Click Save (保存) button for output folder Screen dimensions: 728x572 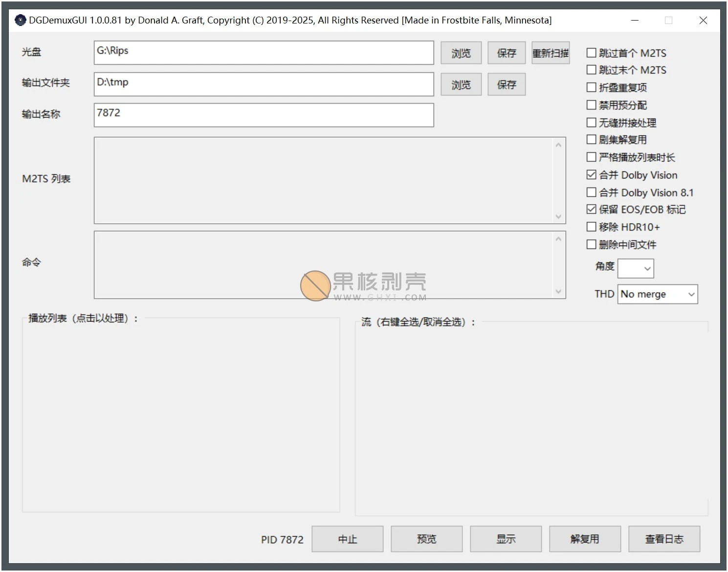tap(506, 85)
